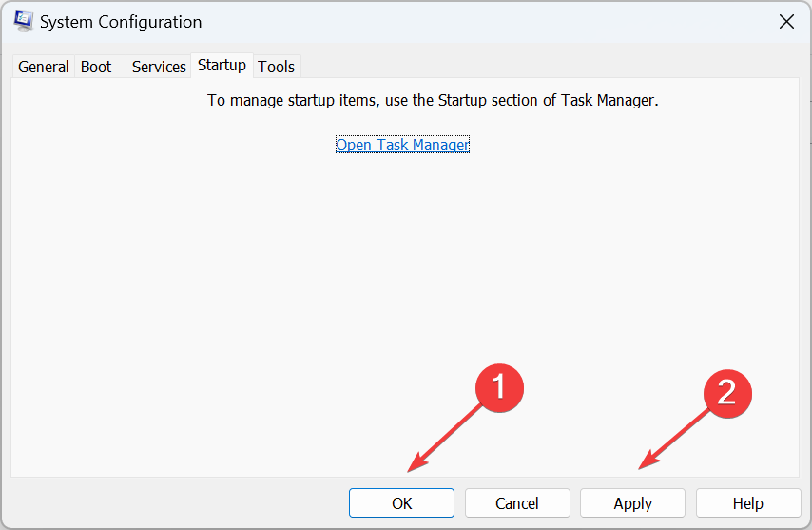
Task: Open the Boot tab
Action: pyautogui.click(x=96, y=67)
